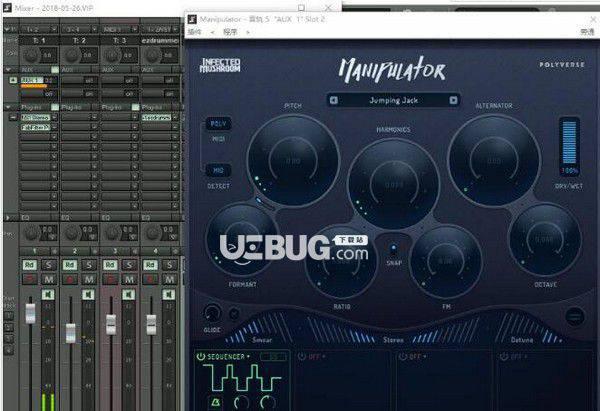This screenshot has width=600, height=411.
Task: Arm record on mixer channel 4
Action: (x=150, y=279)
